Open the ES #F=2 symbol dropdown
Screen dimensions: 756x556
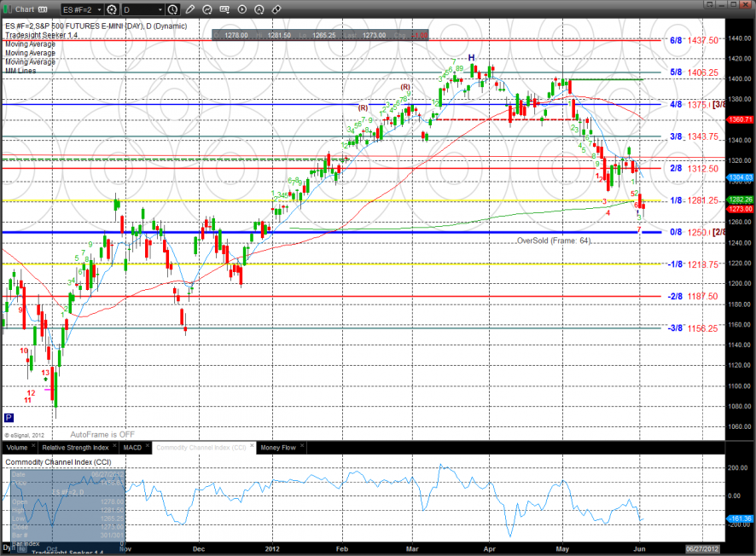pyautogui.click(x=99, y=9)
